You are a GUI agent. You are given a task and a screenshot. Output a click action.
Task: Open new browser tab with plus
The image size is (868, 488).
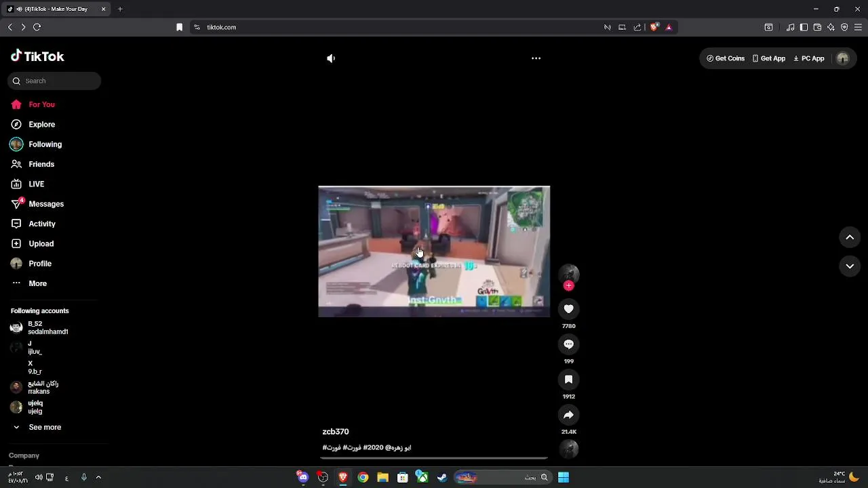120,9
